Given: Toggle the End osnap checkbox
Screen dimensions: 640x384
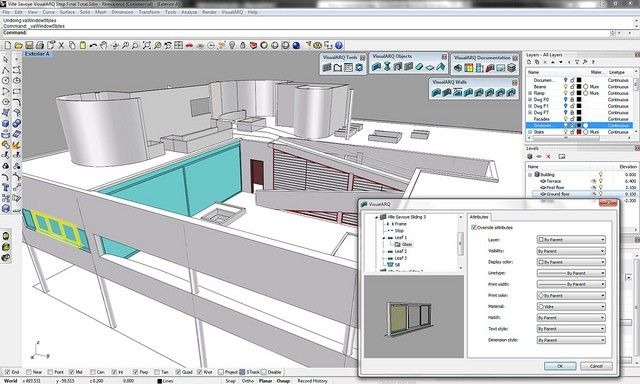Looking at the screenshot, I should point(7,372).
